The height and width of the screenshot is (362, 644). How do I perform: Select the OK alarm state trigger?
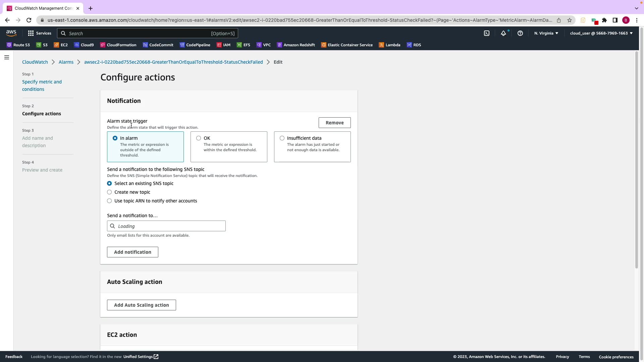(199, 138)
